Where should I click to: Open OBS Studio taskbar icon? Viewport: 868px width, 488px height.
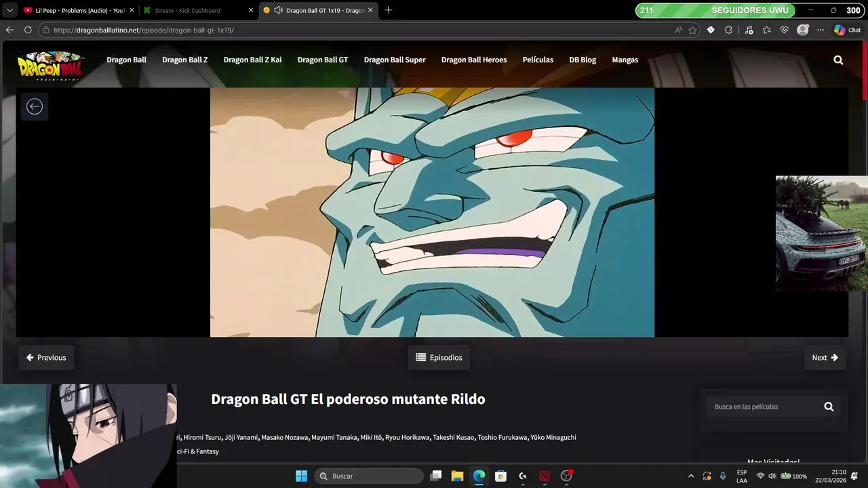click(x=566, y=476)
